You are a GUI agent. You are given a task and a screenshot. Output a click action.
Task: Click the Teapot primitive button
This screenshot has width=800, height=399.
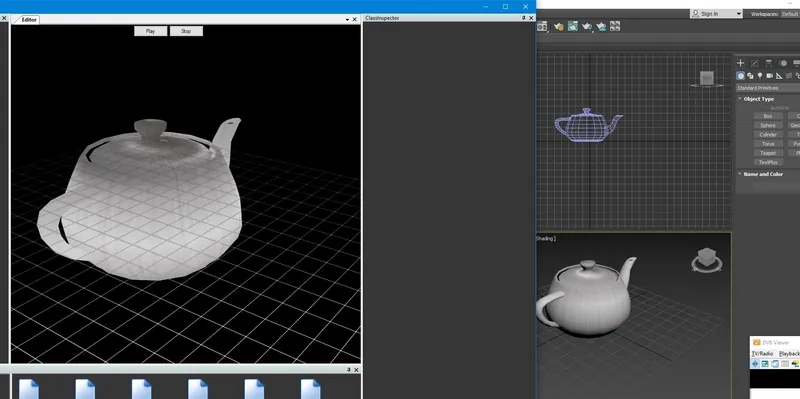(768, 153)
